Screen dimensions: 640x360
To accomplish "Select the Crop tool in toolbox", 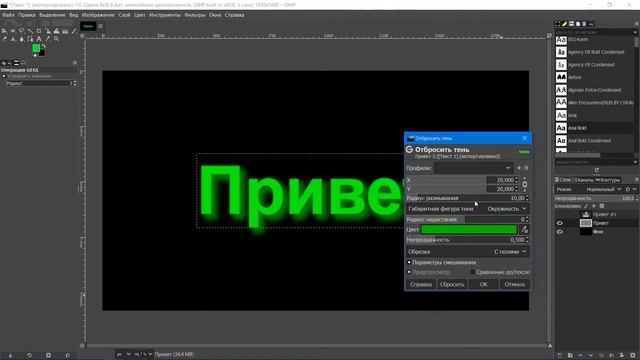I will click(39, 31).
